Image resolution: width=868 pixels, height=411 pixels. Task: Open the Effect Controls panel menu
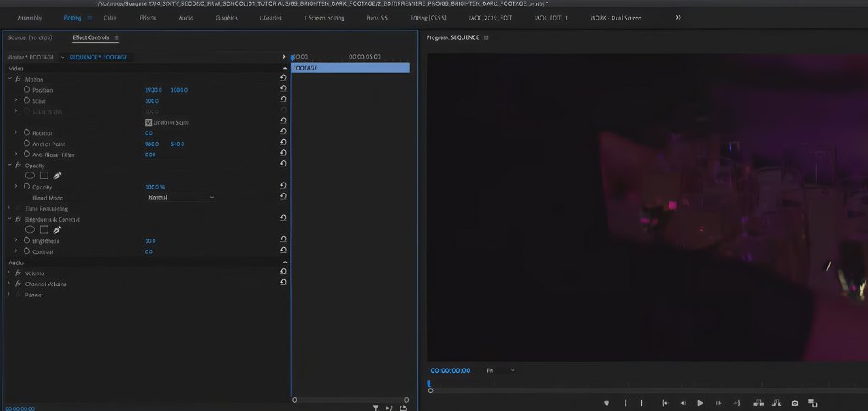click(115, 37)
